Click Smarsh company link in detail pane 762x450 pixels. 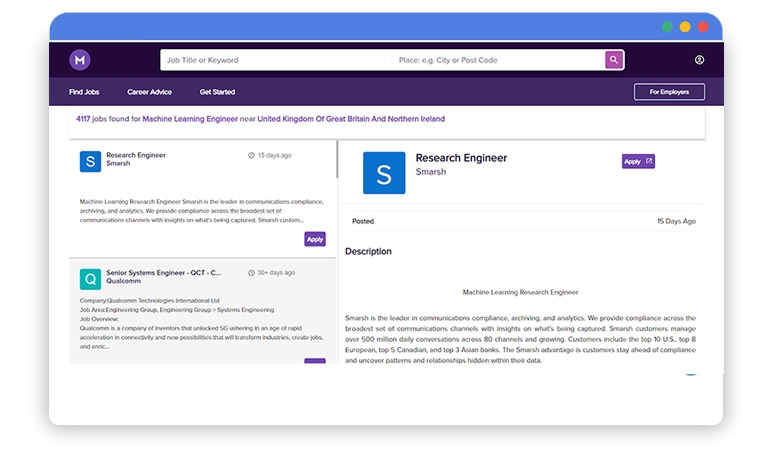pyautogui.click(x=431, y=172)
